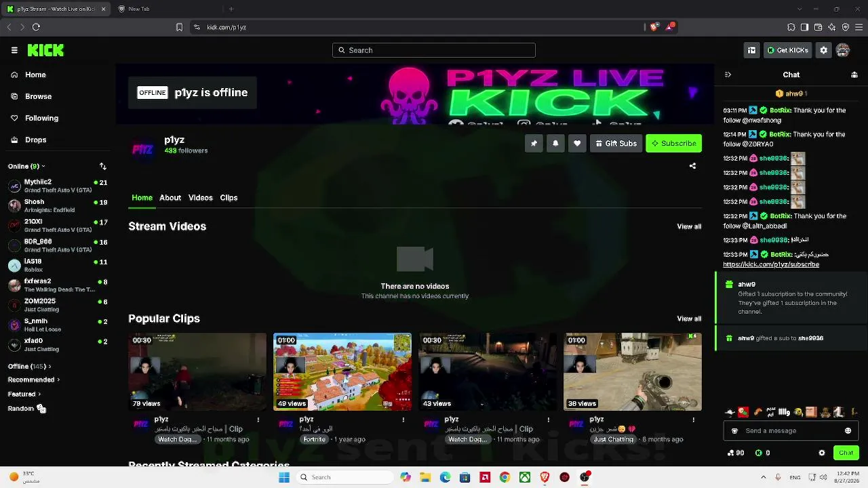Open Brave Leo AI sparkle icon

(x=831, y=27)
